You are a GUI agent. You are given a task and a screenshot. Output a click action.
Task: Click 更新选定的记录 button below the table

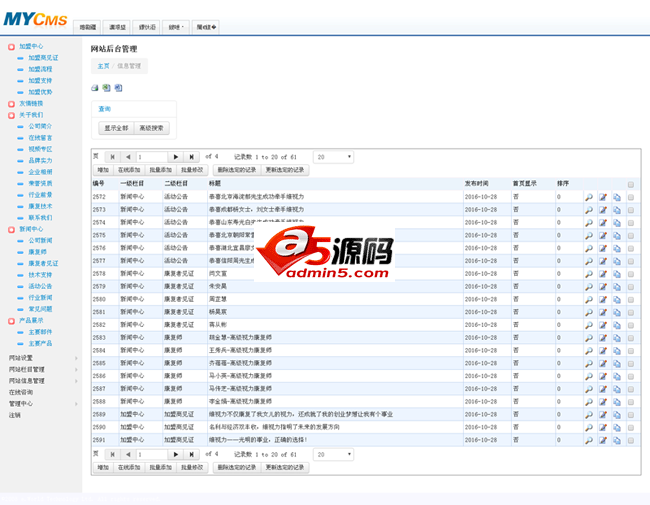click(285, 467)
